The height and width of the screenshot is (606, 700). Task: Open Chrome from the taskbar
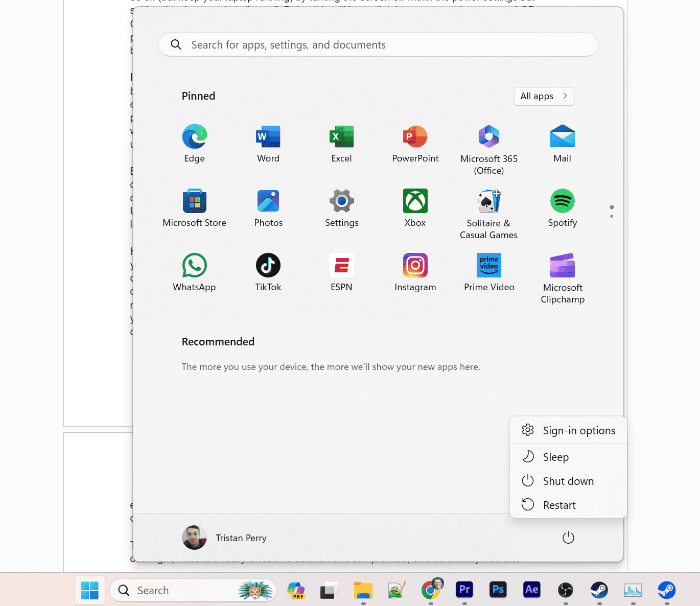431,590
